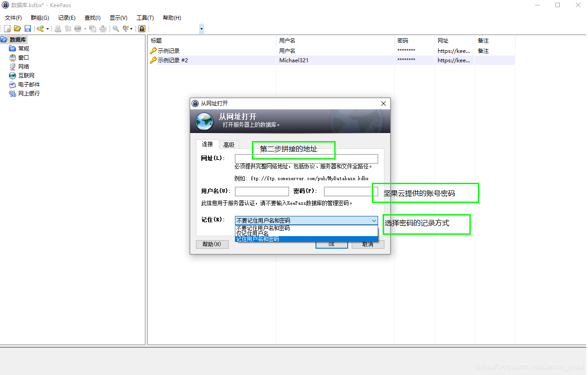Click inside the quick search box
Screen dimensions: 588x375
(x=174, y=29)
